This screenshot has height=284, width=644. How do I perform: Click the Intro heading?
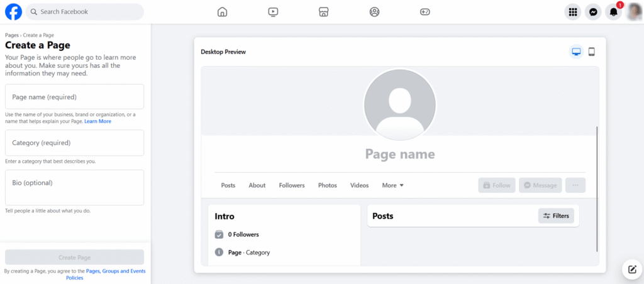click(225, 216)
